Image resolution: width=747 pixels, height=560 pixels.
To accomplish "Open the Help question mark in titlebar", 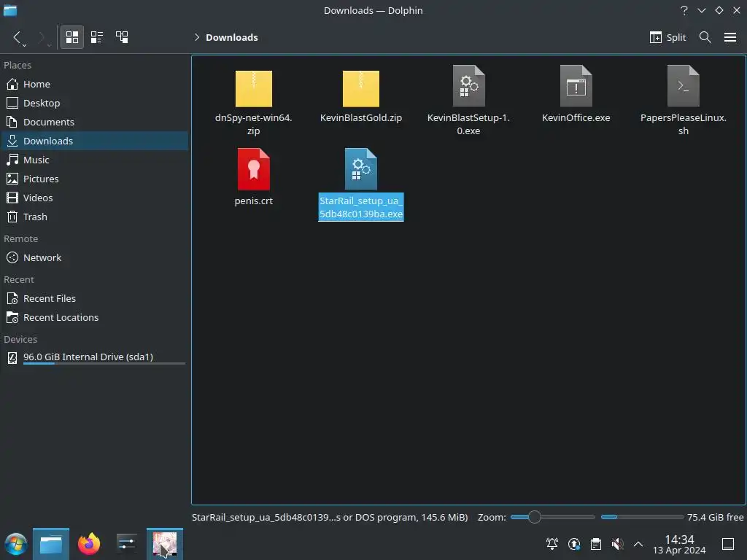I will pyautogui.click(x=684, y=10).
